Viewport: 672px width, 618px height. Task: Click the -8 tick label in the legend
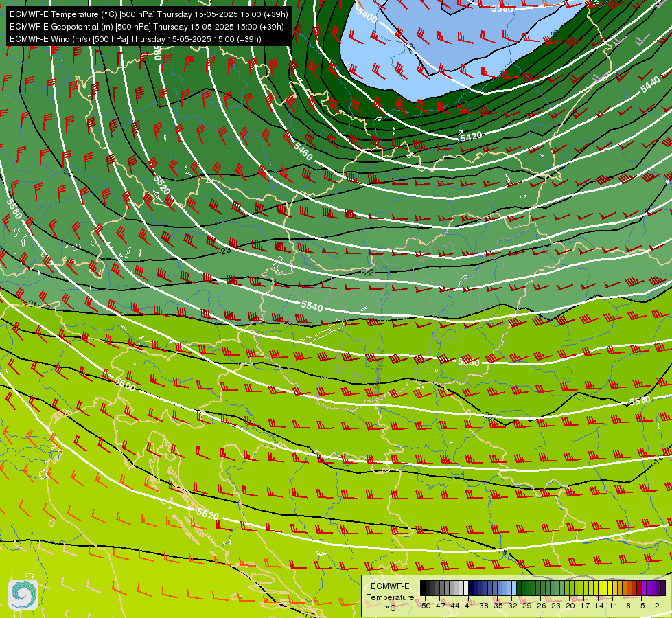[x=627, y=606]
